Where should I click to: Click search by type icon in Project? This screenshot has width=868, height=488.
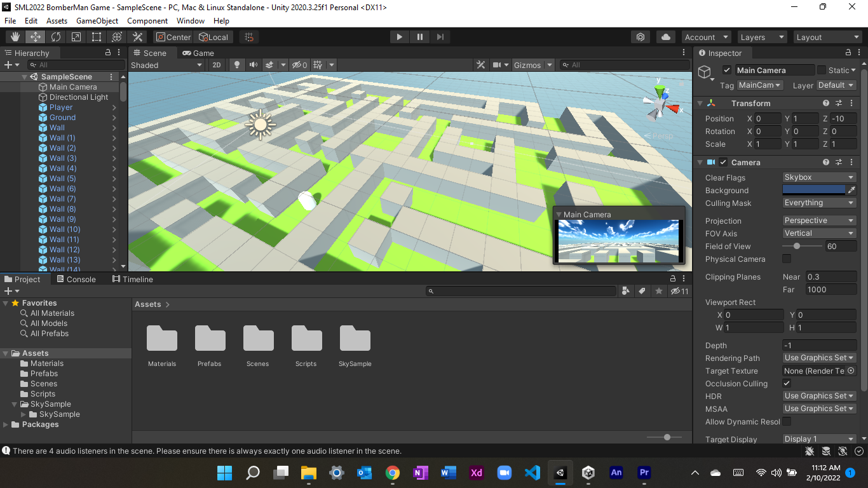(626, 291)
